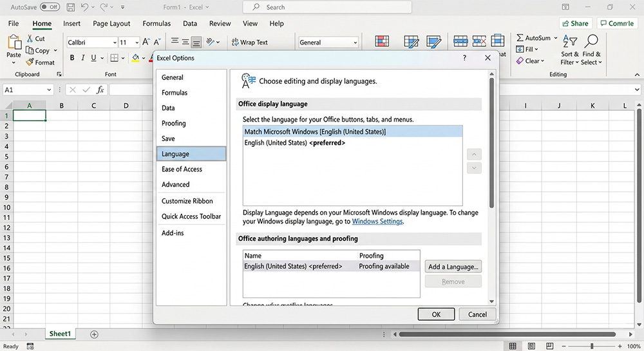The width and height of the screenshot is (644, 351).
Task: Open the General number format dropdown
Action: (355, 43)
